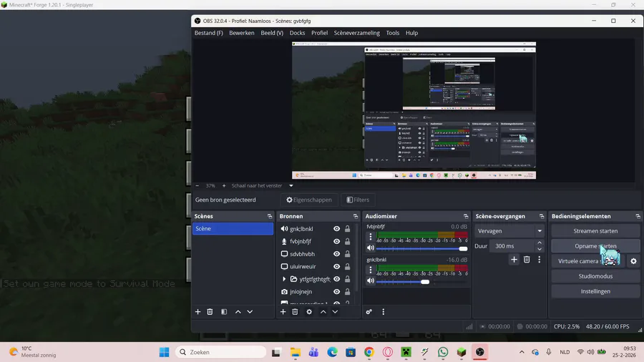
Task: Undock the Bronnen panel
Action: [x=356, y=216]
